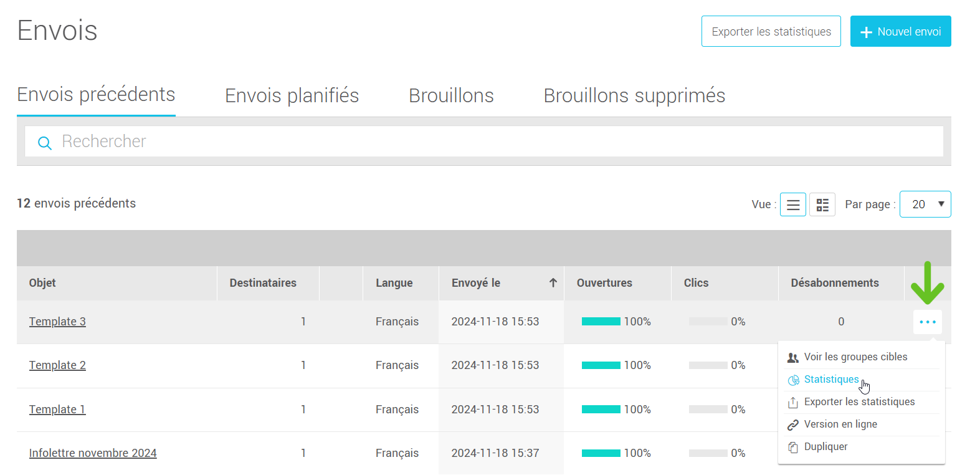Click the groups icon beside Voir les groupes cibles
This screenshot has width=980, height=475.
pos(794,357)
